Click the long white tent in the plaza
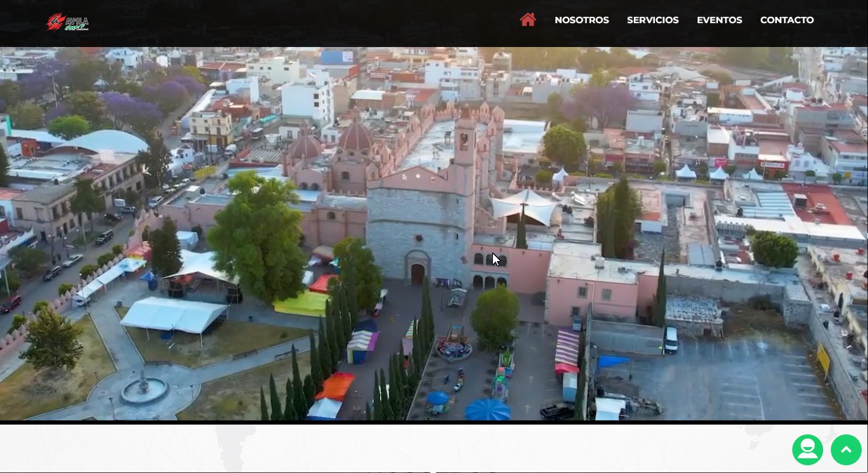 (172, 316)
